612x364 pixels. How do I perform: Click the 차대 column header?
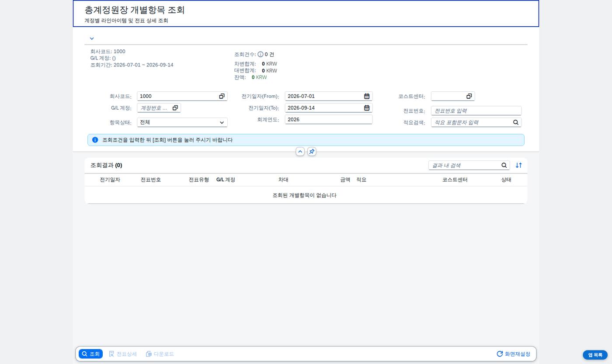[x=283, y=180]
